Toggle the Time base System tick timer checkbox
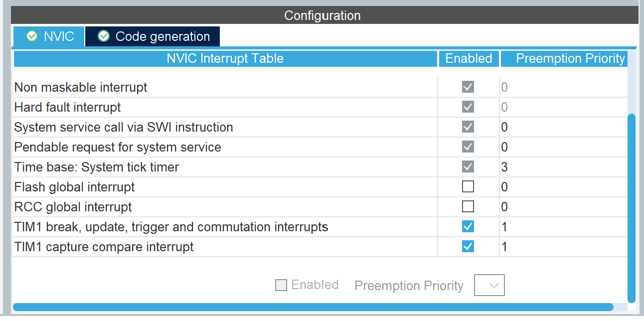 (x=468, y=167)
